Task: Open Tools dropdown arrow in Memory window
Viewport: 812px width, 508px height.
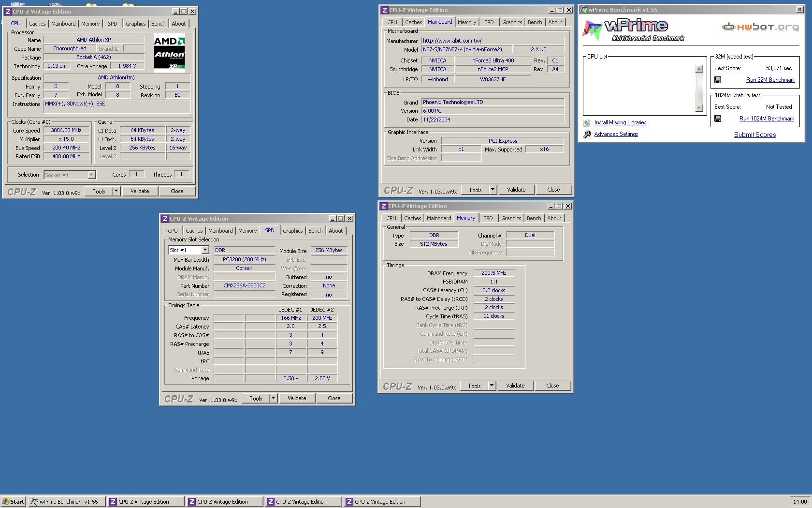Action: point(492,386)
